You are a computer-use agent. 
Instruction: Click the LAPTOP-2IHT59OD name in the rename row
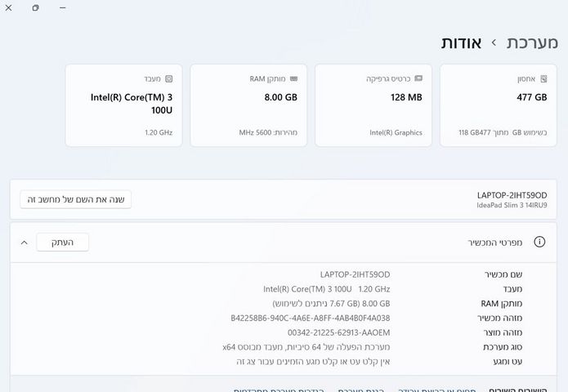[x=512, y=195]
